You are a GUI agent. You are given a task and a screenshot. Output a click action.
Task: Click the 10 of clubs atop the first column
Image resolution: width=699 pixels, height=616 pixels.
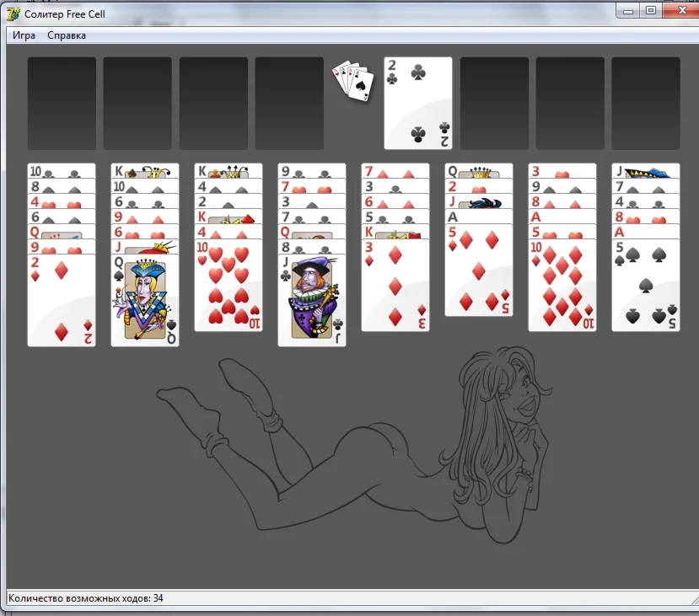click(62, 171)
